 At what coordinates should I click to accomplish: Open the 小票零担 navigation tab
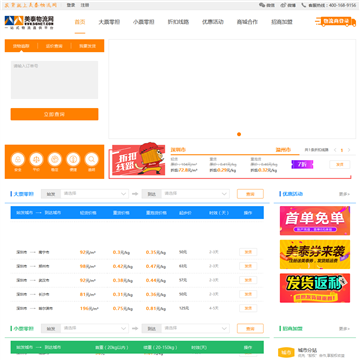[x=144, y=22]
